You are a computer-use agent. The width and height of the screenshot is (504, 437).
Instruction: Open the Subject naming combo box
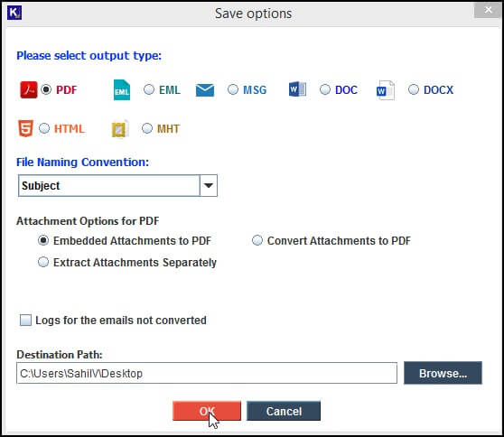tap(117, 185)
